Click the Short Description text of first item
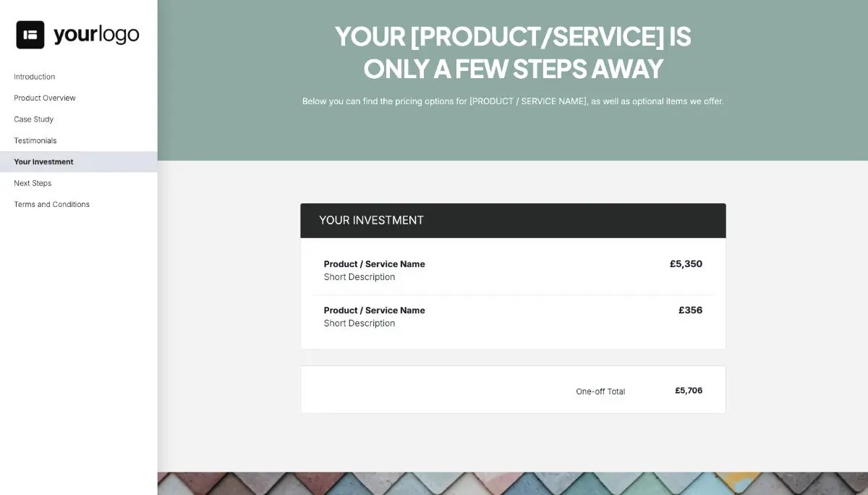This screenshot has width=868, height=495. tap(359, 276)
